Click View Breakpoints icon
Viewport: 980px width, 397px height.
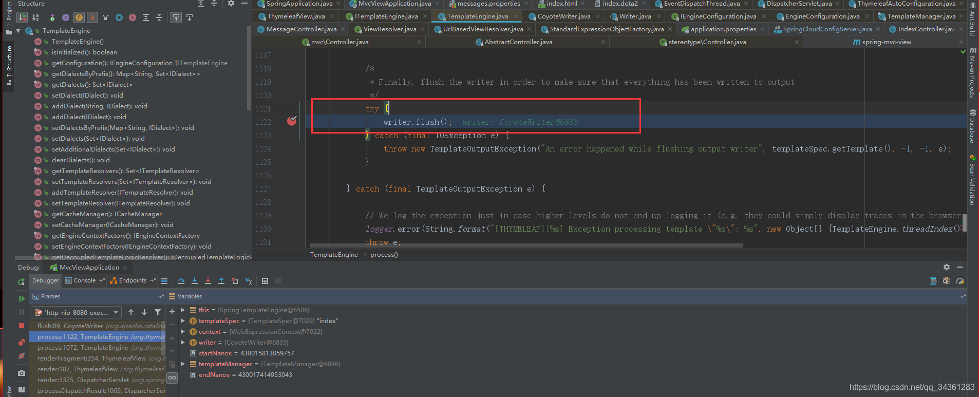tap(21, 342)
